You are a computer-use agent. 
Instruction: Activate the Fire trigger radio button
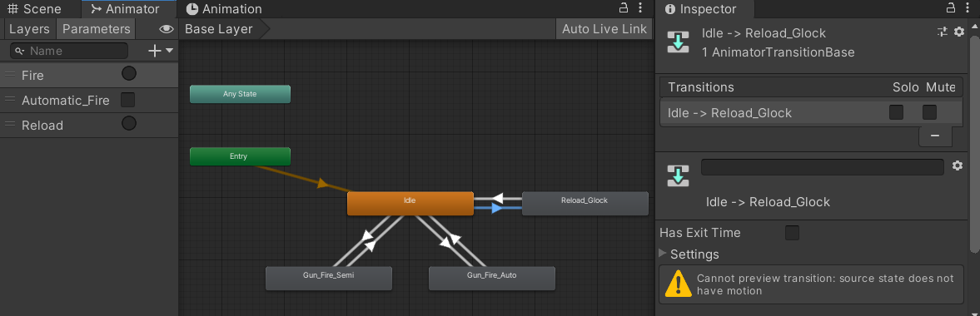[129, 74]
